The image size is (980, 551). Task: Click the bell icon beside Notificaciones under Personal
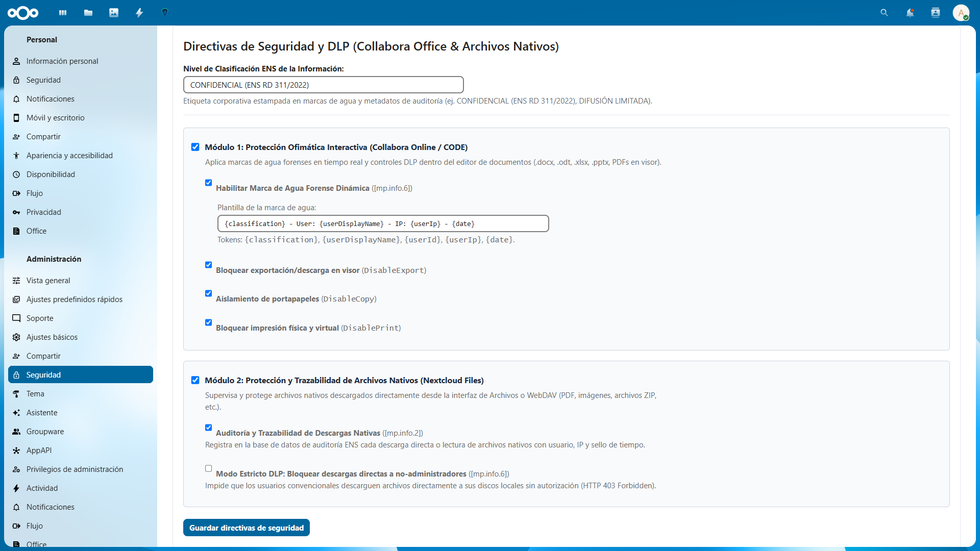[16, 99]
